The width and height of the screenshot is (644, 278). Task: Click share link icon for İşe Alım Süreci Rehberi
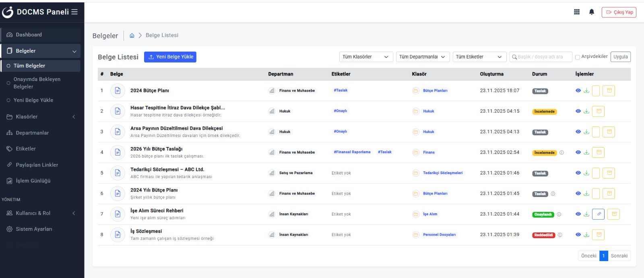(x=599, y=214)
